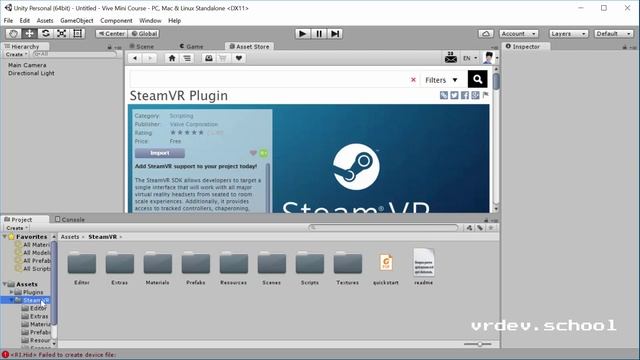Click the error message in status bar

(x=59, y=355)
